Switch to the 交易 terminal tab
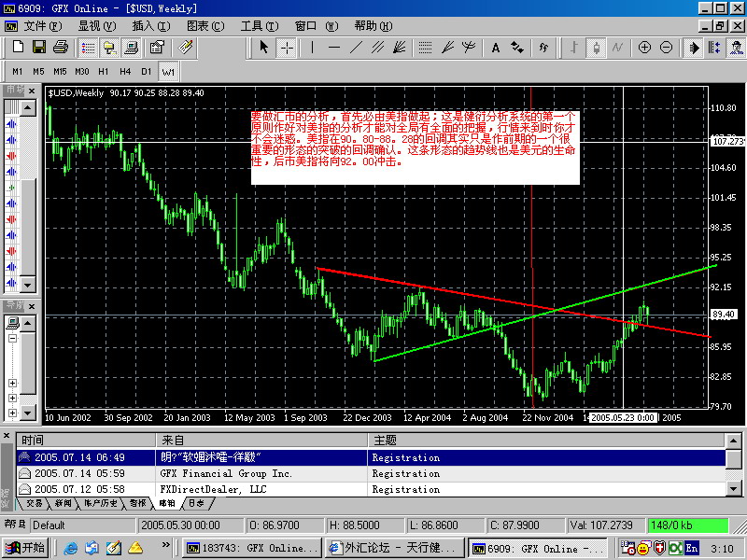Image resolution: width=747 pixels, height=560 pixels. tap(34, 503)
